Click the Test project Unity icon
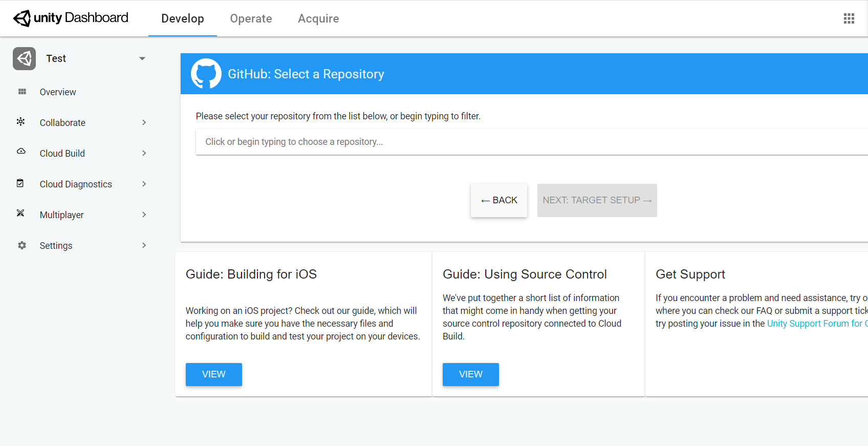The width and height of the screenshot is (868, 446). point(24,58)
